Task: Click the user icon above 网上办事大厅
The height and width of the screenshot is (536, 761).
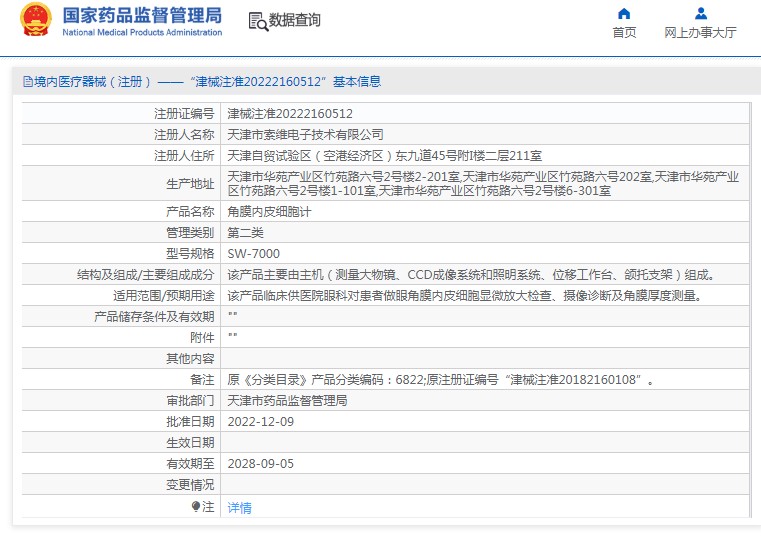Action: pyautogui.click(x=700, y=13)
